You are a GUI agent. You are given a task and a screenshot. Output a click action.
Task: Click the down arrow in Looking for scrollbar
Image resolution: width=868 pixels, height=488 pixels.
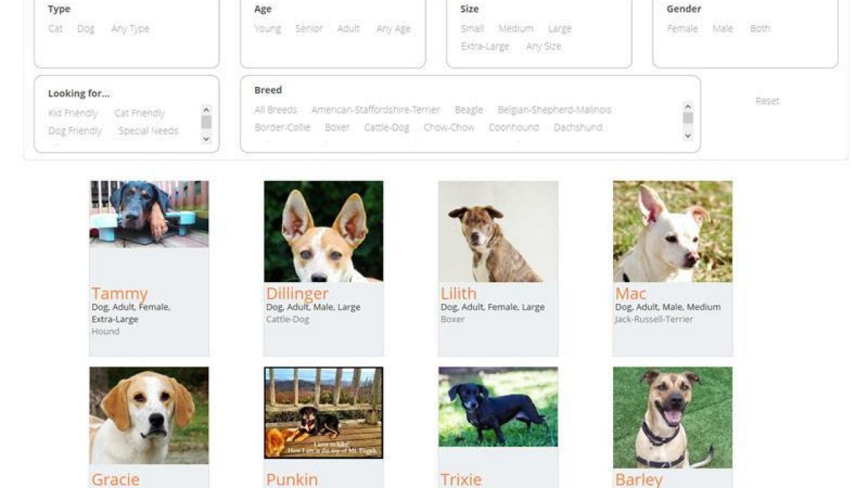point(207,139)
